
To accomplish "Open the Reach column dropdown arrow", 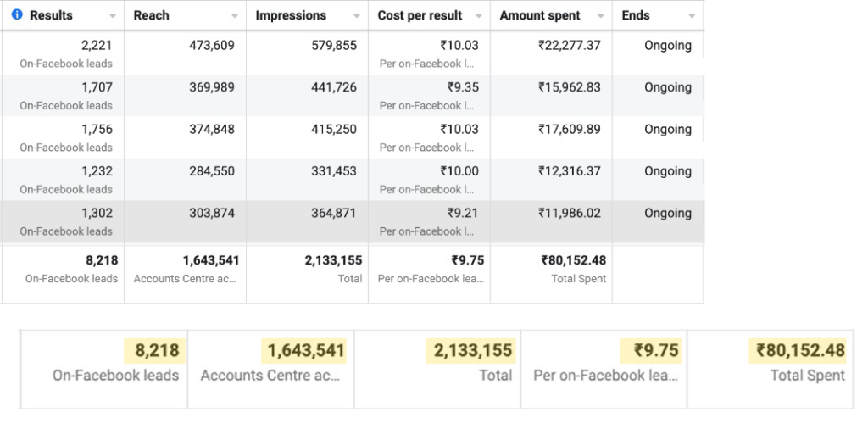I will [235, 16].
